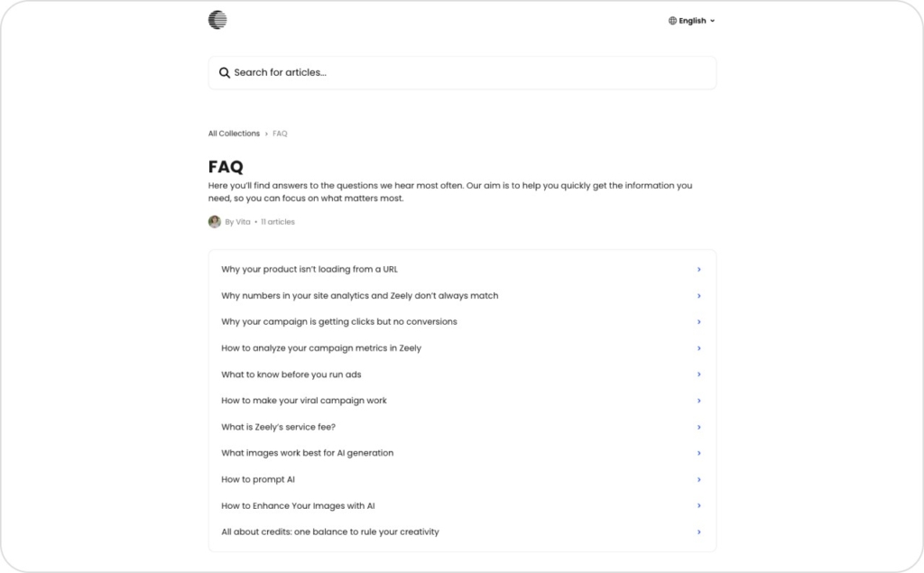Open the article about analytics numbers not matching
The height and width of the screenshot is (573, 924).
(x=360, y=295)
